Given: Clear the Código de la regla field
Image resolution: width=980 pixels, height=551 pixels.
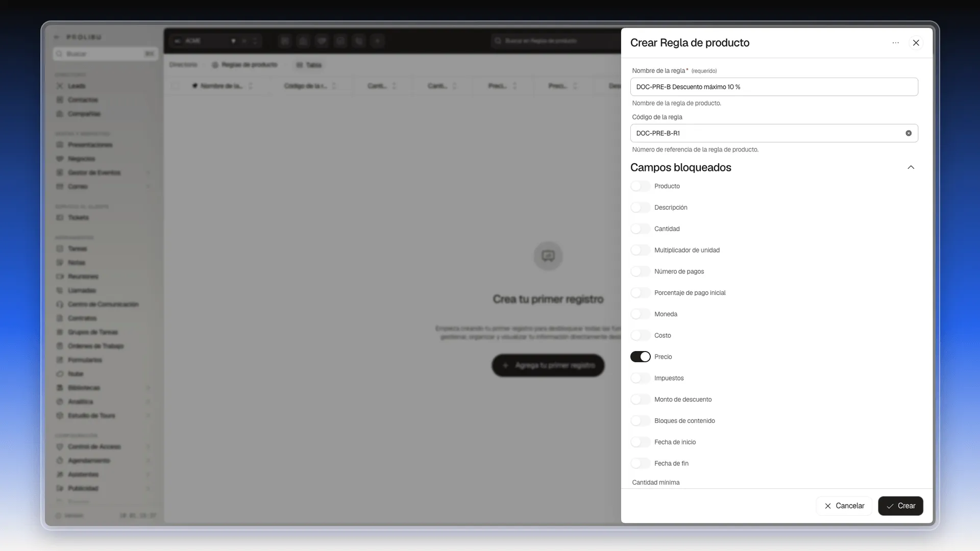Looking at the screenshot, I should pos(909,133).
